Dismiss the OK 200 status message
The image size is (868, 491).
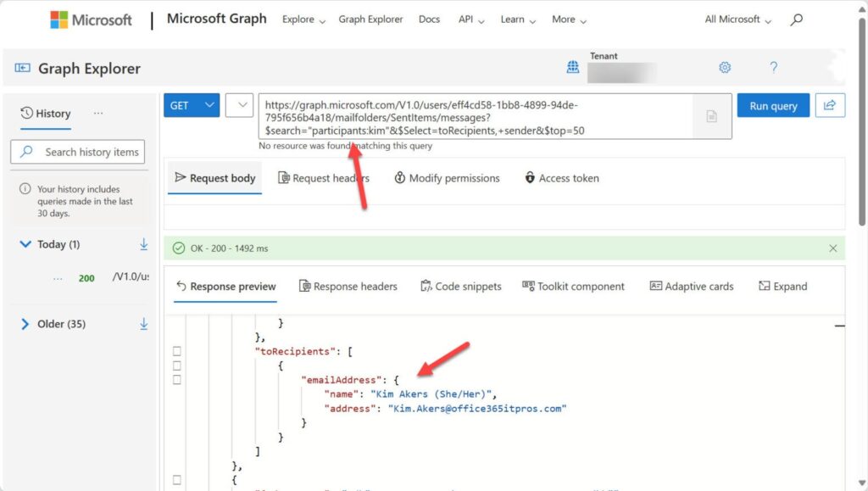pos(832,248)
